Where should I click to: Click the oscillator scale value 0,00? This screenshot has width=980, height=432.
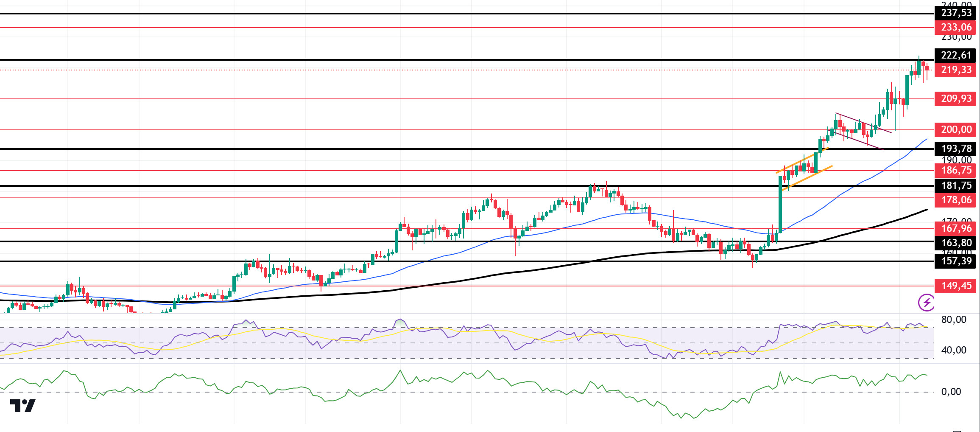coord(951,392)
